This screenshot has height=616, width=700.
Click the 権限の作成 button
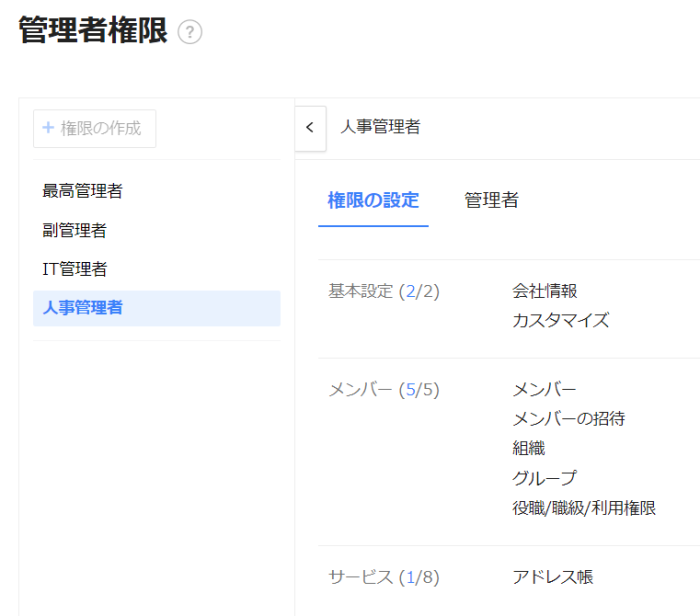tap(95, 129)
